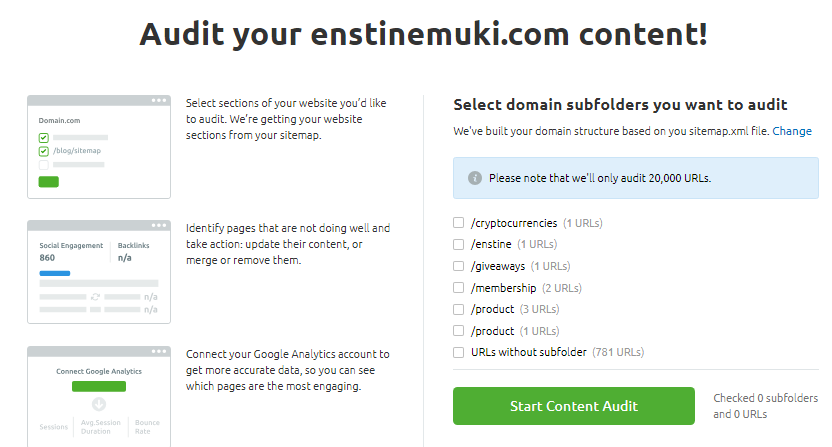Image resolution: width=832 pixels, height=447 pixels.
Task: Check the /cryptocurrencies subfolder checkbox
Action: coord(458,223)
